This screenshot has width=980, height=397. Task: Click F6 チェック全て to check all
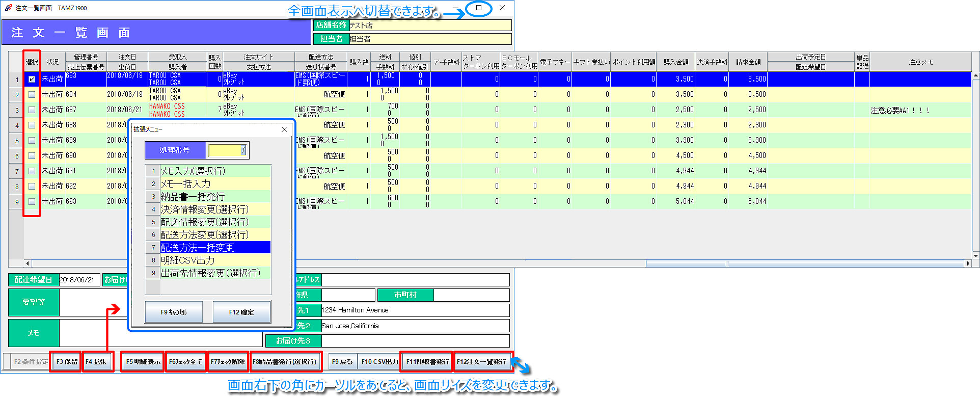(185, 362)
